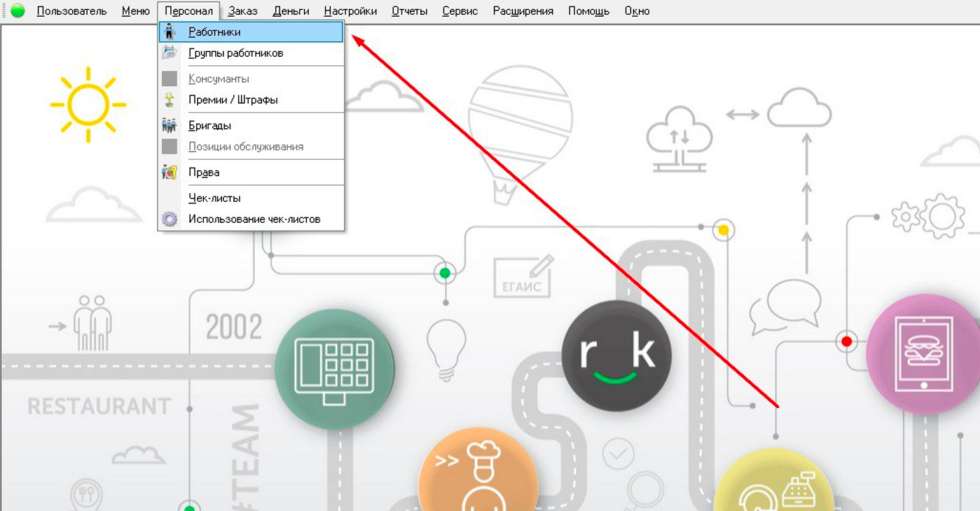
Task: Click the Группы работников icon
Action: [x=170, y=53]
